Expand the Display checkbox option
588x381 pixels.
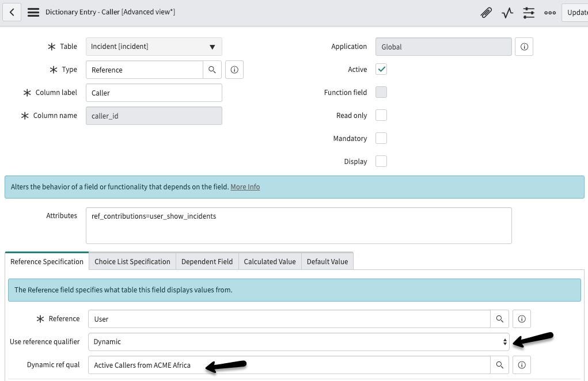[x=381, y=161]
